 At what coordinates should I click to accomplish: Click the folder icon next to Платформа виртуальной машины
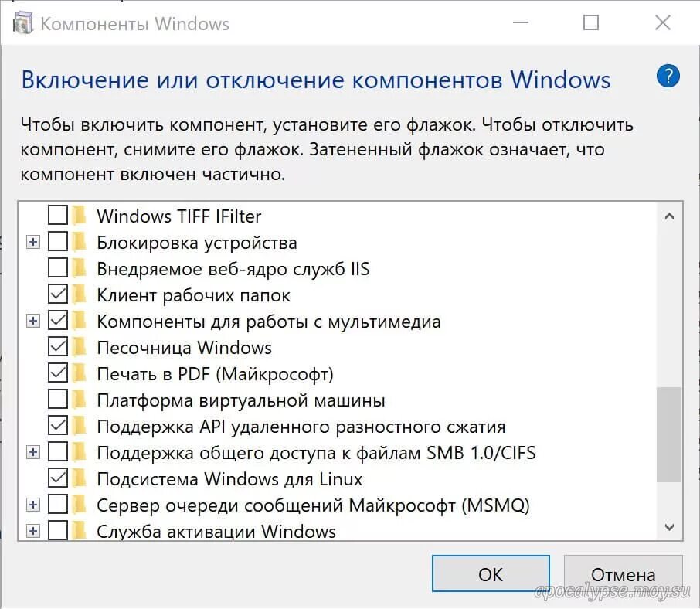pyautogui.click(x=79, y=400)
